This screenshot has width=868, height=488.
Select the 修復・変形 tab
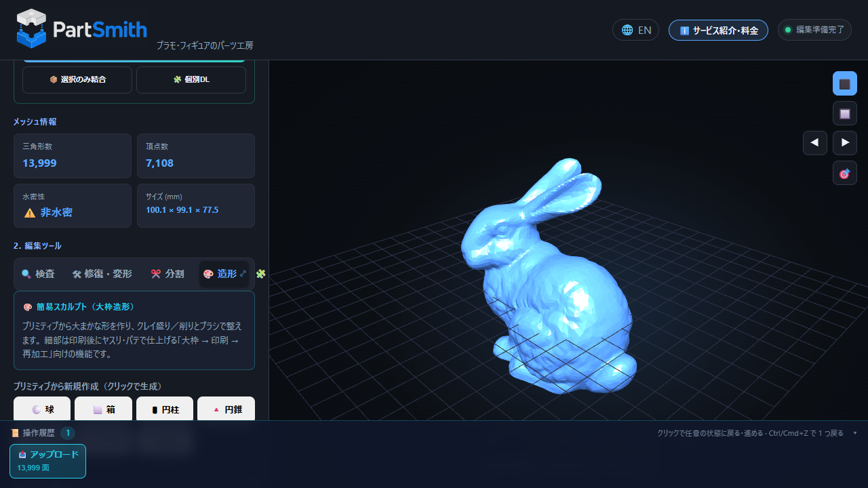(x=102, y=274)
